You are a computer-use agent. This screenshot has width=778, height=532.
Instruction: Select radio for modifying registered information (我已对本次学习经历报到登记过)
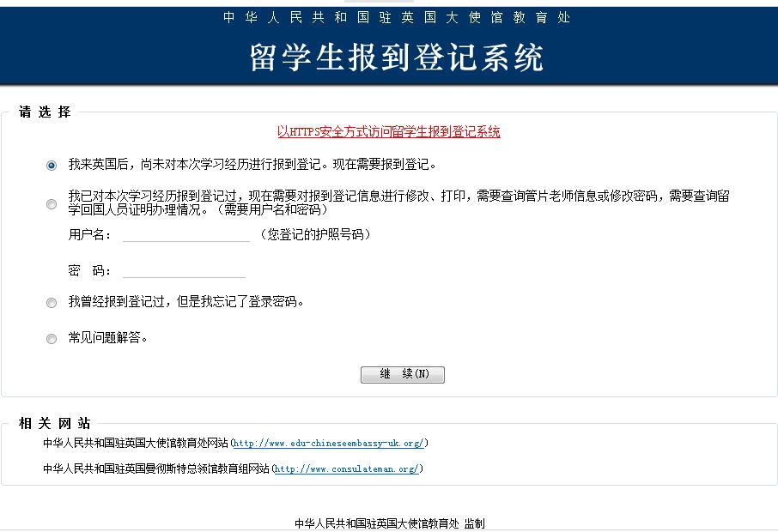pos(52,203)
